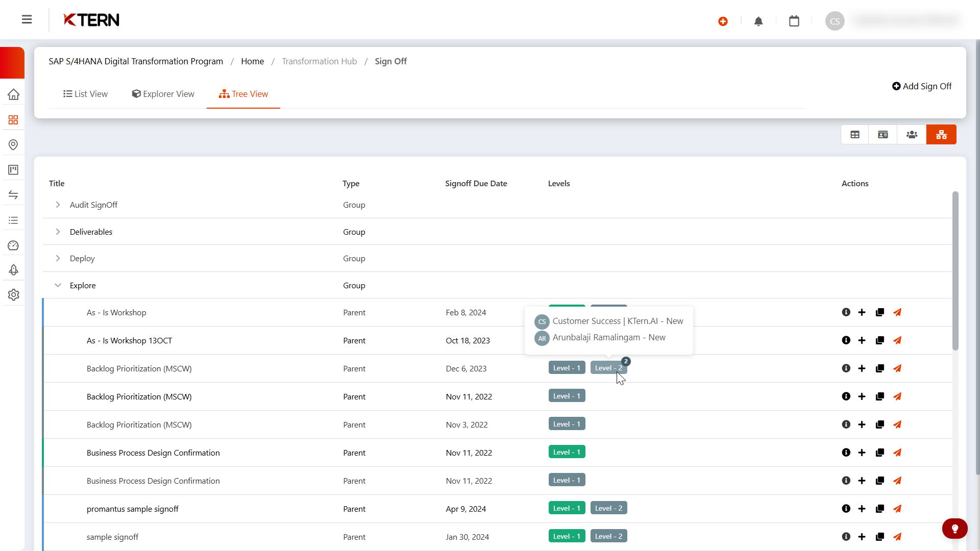Collapse the Explore group

point(58,285)
